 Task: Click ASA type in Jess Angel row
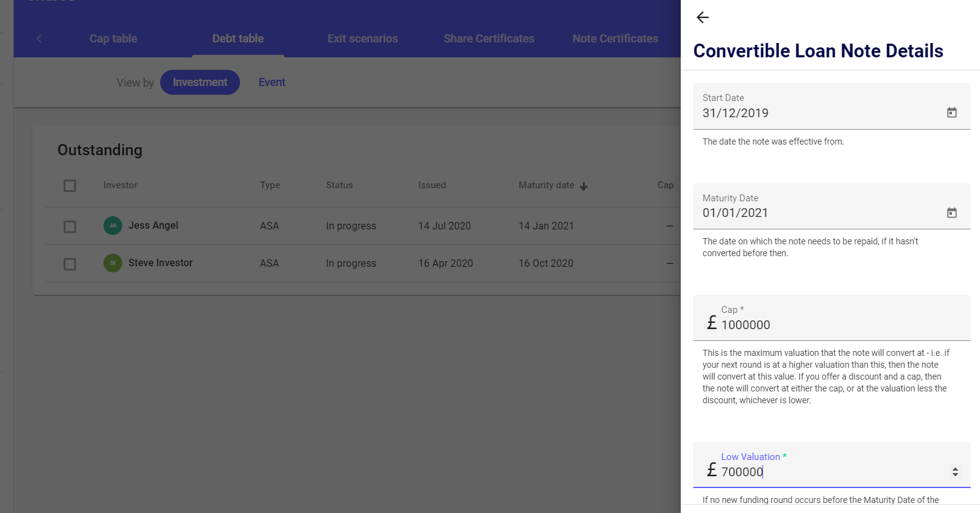coord(269,226)
